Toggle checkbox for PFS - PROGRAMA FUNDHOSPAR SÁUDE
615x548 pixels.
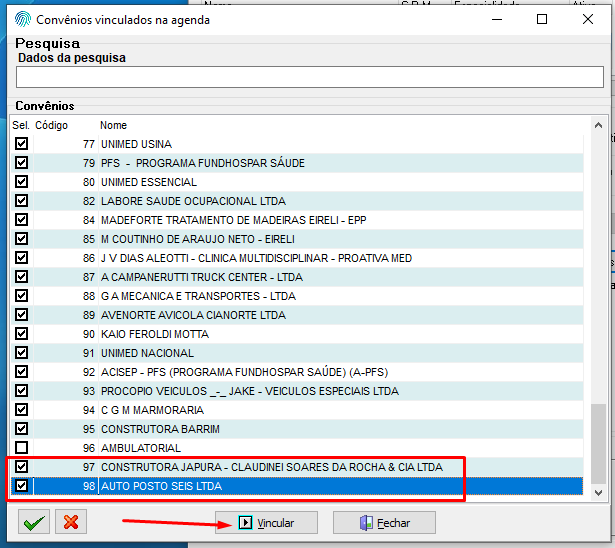coord(22,162)
